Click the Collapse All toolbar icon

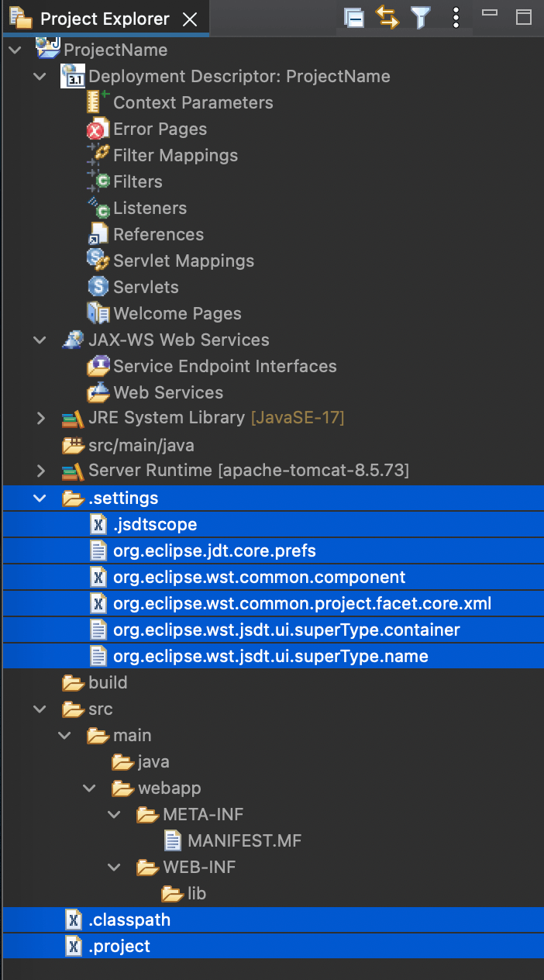pos(354,18)
